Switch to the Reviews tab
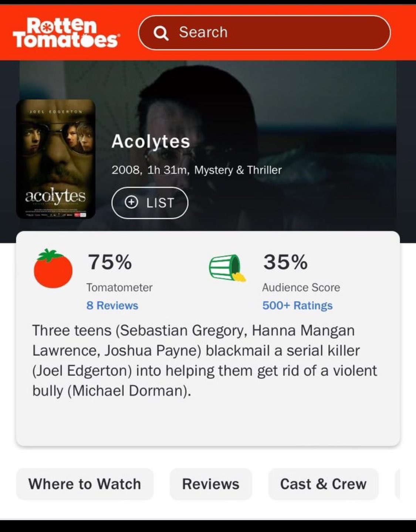Screen dimensions: 416x532 pos(211,484)
